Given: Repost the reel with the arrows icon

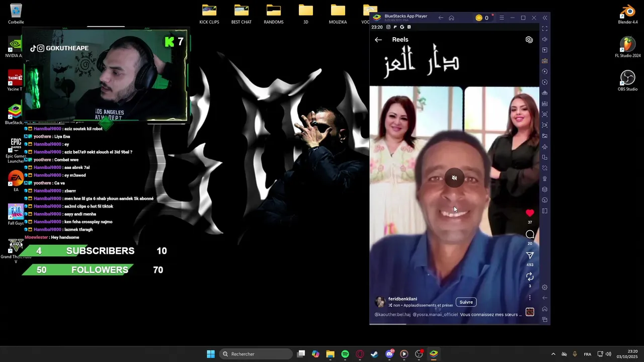Looking at the screenshot, I should coord(530,277).
